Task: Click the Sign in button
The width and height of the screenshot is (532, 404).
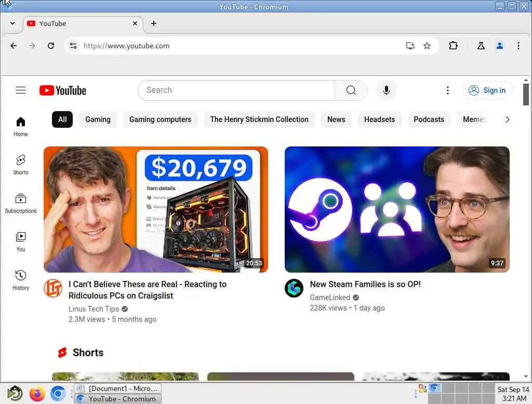Action: pos(487,90)
